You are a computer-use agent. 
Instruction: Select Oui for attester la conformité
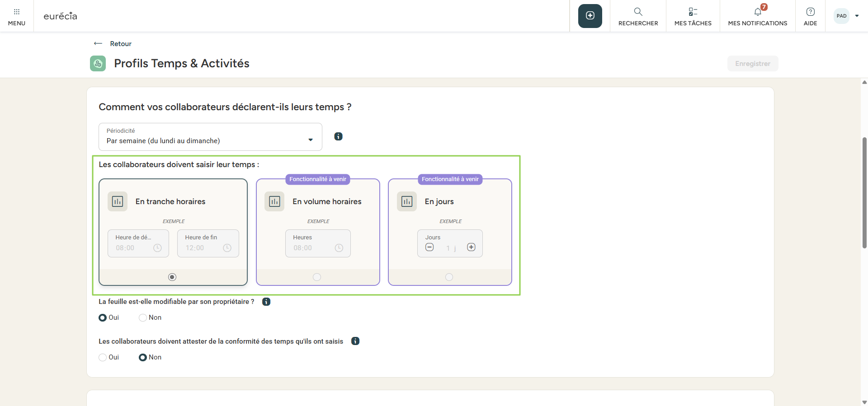pos(103,357)
